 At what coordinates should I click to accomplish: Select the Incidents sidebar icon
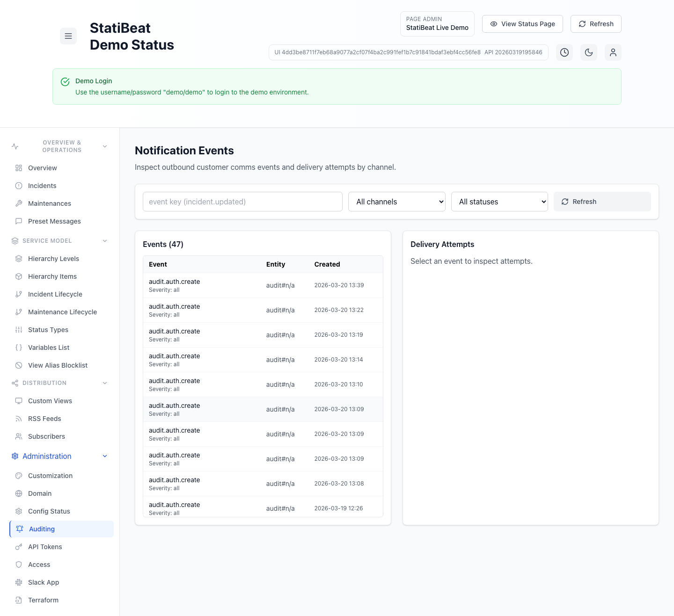coord(19,186)
